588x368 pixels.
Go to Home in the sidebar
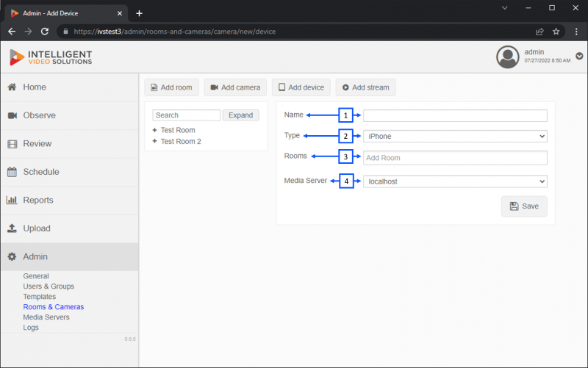(x=69, y=87)
